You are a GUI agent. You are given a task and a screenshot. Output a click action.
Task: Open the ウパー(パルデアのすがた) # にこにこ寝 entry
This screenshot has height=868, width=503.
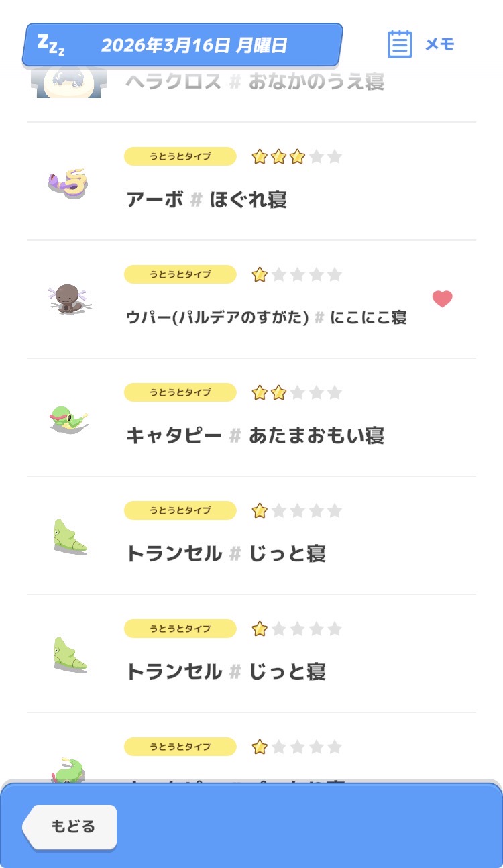[x=266, y=317]
